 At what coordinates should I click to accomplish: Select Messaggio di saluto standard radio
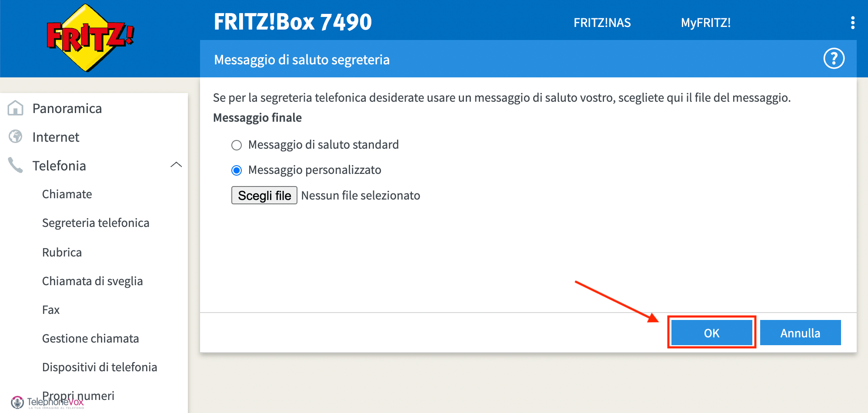click(237, 145)
